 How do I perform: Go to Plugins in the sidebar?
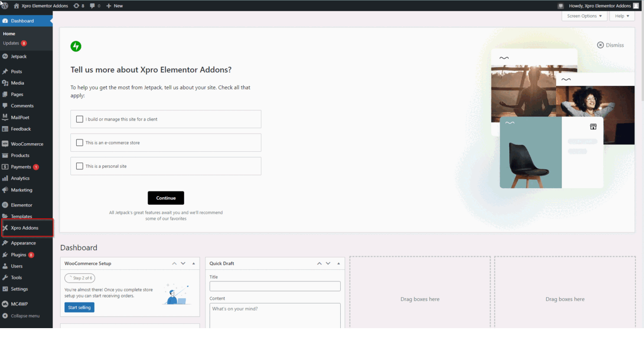(x=18, y=255)
